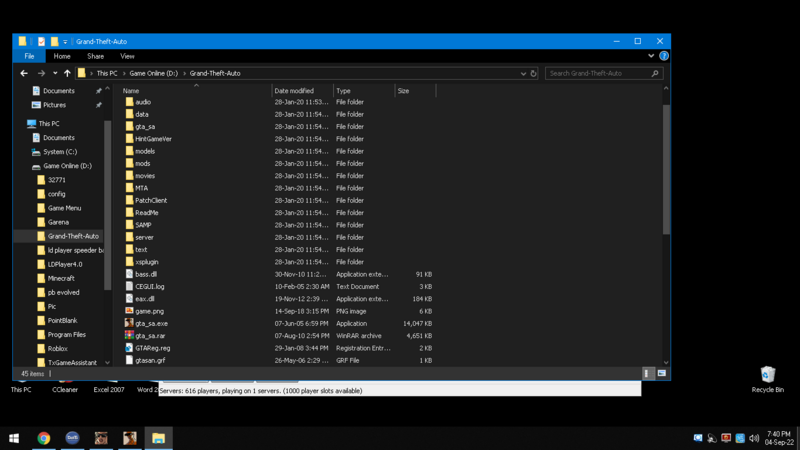This screenshot has width=800, height=450.
Task: Open the Roblox folder in sidebar
Action: click(x=57, y=349)
